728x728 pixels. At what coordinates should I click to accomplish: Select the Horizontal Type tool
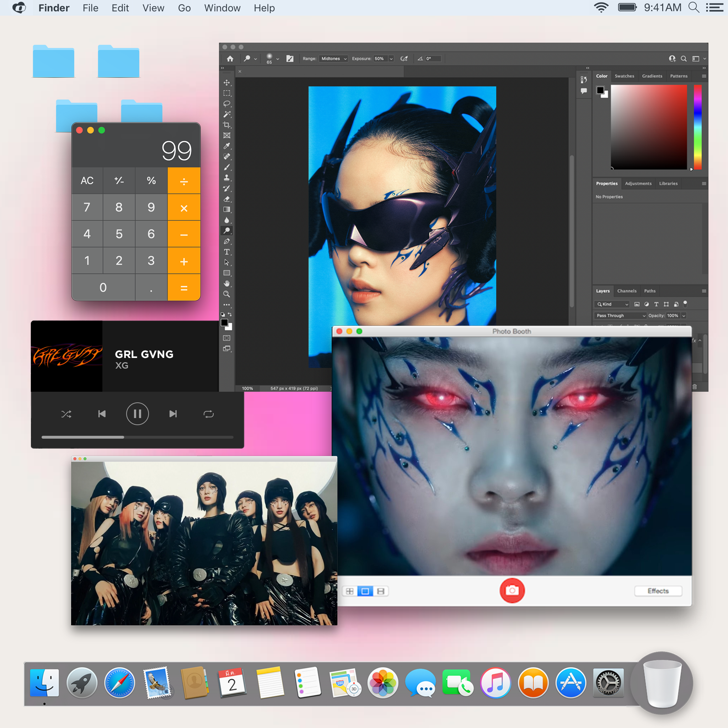[226, 252]
